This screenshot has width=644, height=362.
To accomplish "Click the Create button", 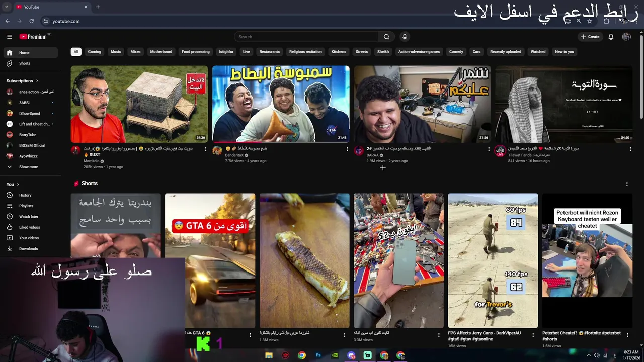I will pyautogui.click(x=590, y=37).
